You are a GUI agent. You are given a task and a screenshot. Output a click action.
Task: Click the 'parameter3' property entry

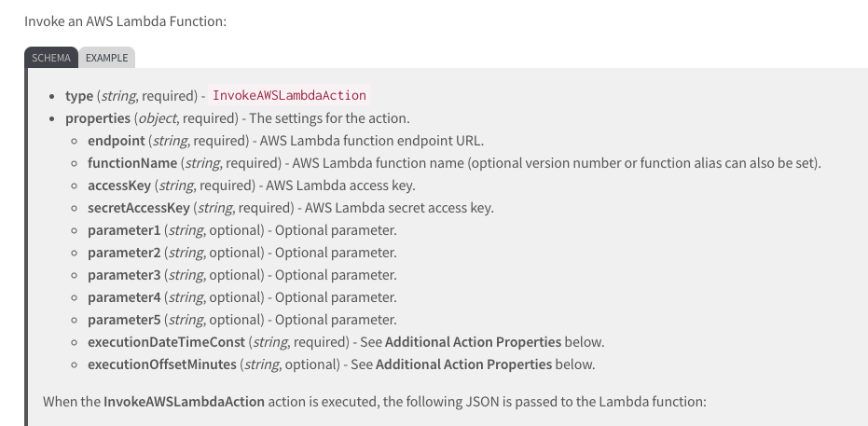pyautogui.click(x=124, y=275)
